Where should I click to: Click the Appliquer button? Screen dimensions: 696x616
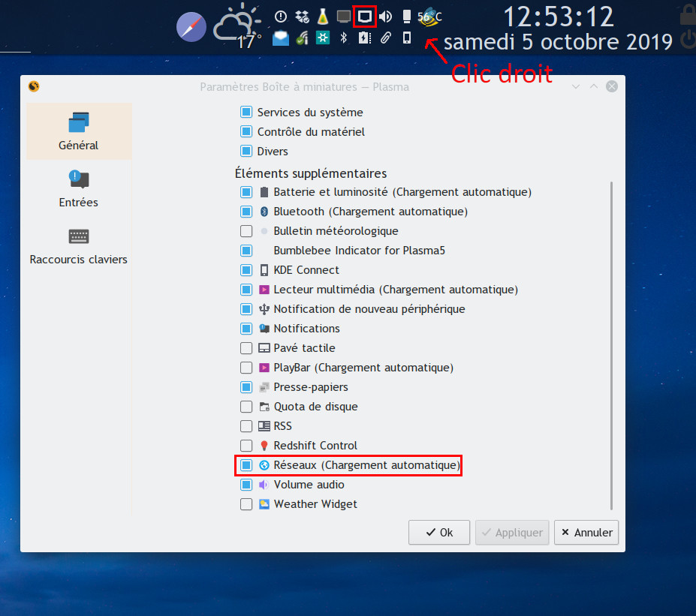[512, 532]
